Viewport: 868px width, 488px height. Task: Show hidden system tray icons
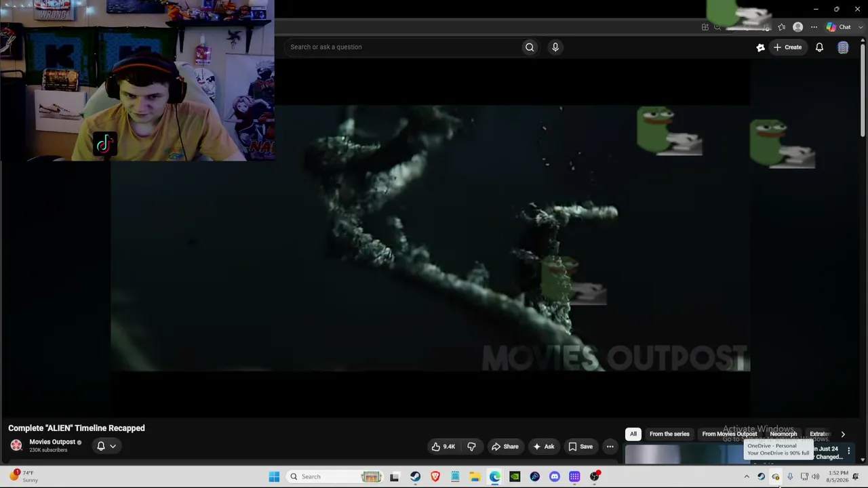tap(747, 476)
